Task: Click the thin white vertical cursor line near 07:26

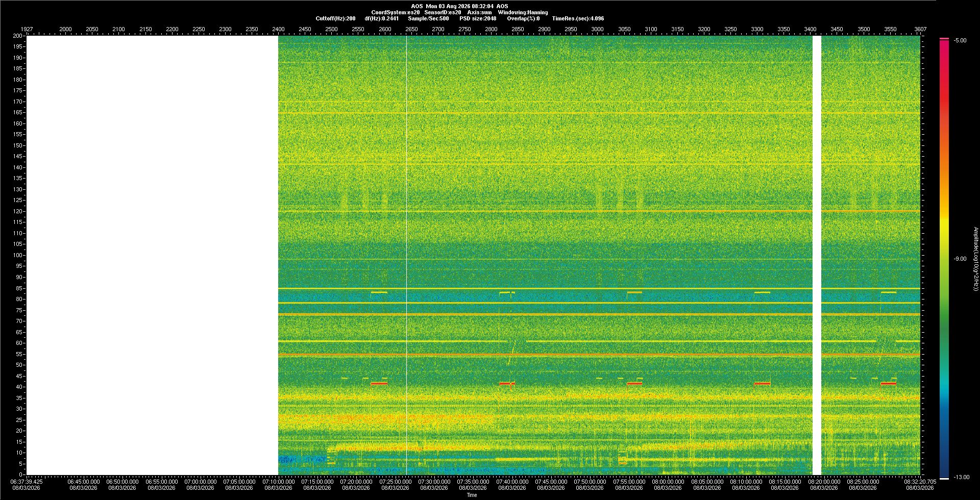Action: click(407, 255)
